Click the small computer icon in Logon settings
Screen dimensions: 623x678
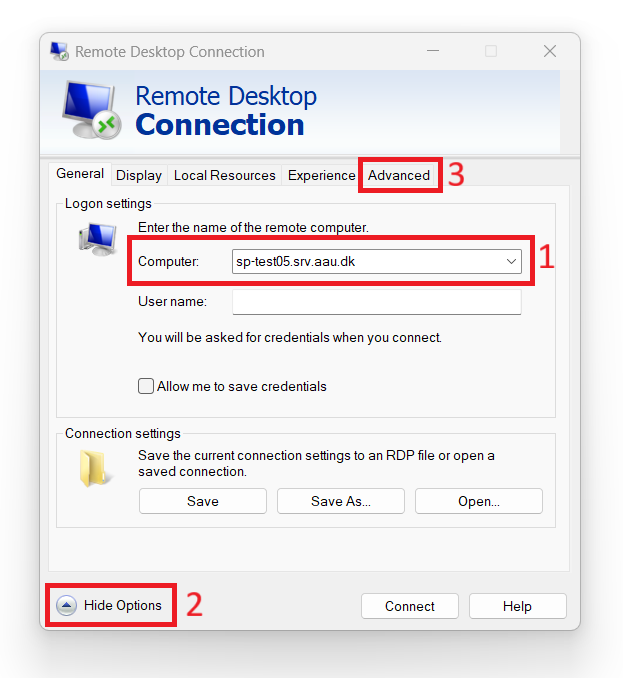click(98, 239)
